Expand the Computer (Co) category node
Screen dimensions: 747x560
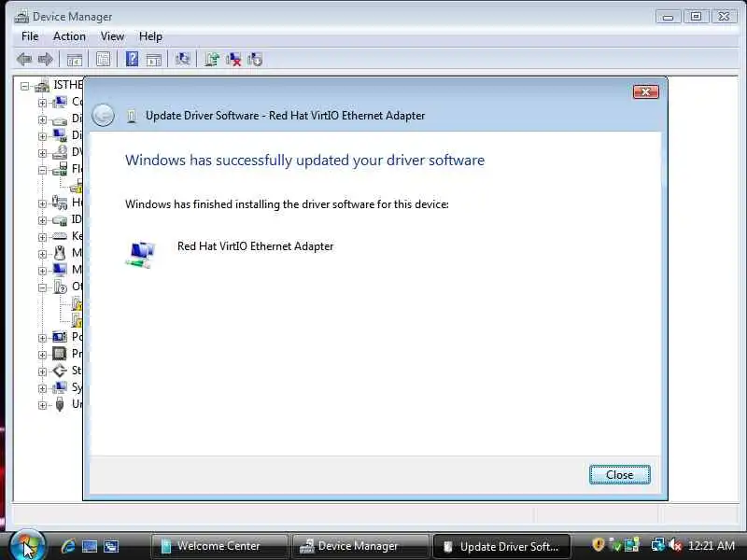coord(42,103)
